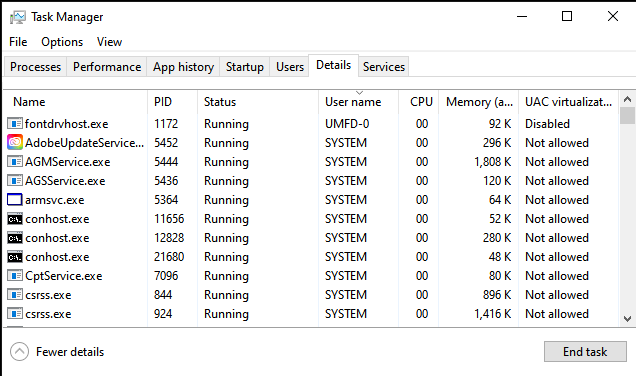Click the 92 K memory value

(x=500, y=124)
